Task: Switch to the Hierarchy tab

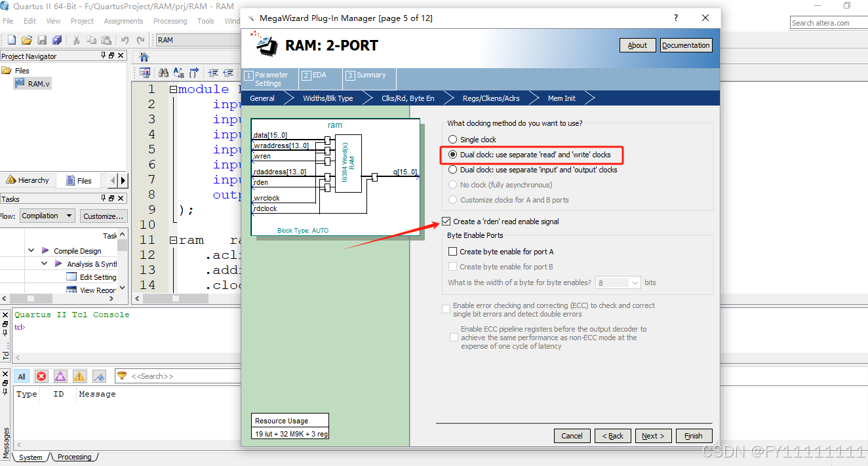Action: click(28, 180)
